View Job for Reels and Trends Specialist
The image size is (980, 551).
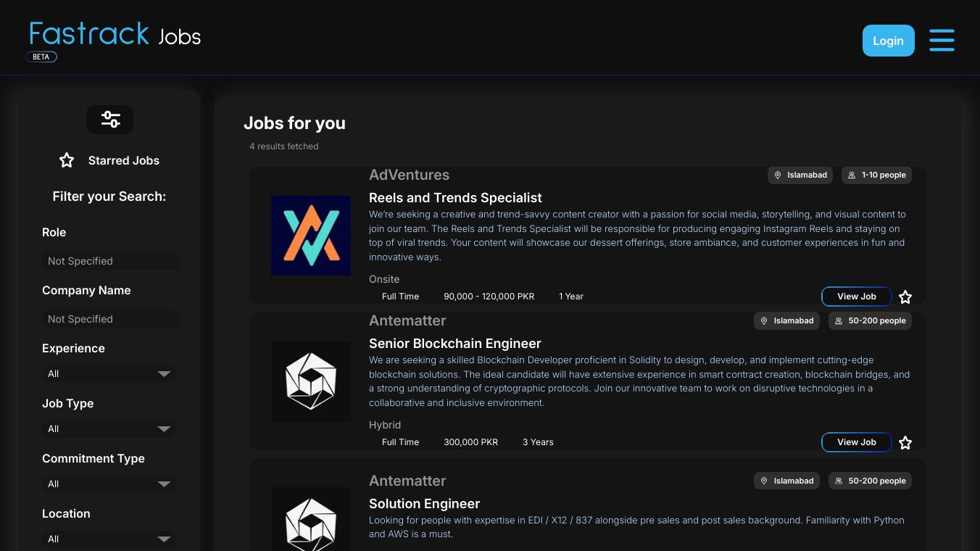click(856, 297)
